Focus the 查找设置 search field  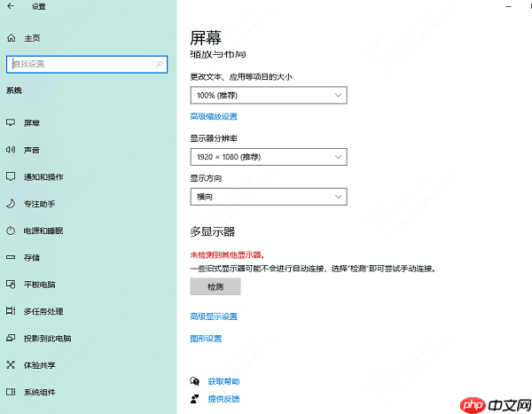(x=87, y=64)
